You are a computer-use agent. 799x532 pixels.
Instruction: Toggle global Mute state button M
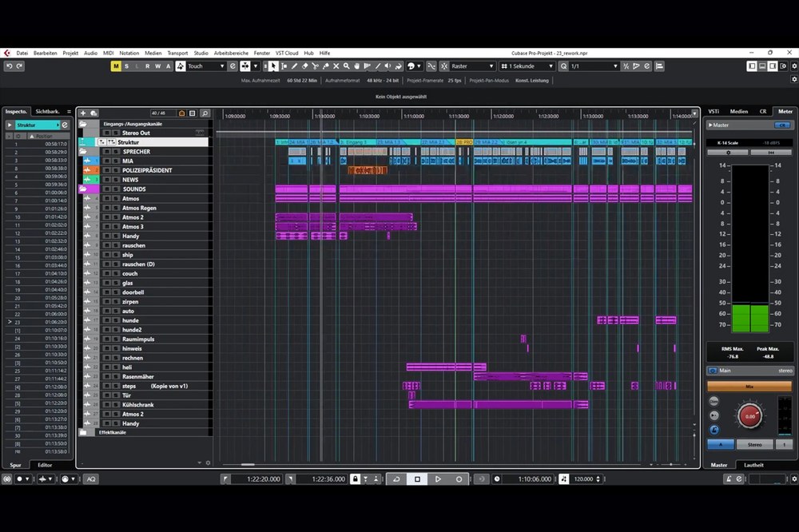click(x=116, y=66)
